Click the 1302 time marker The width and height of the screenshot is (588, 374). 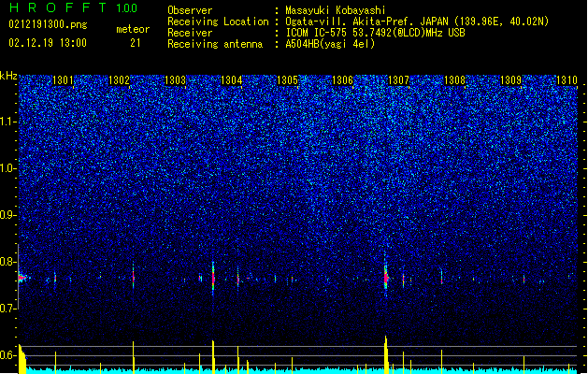coord(119,80)
